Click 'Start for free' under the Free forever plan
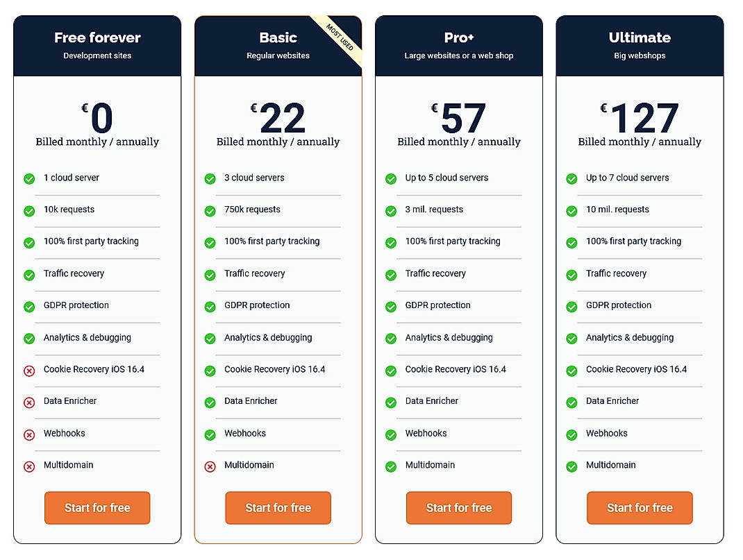743x560 pixels. coord(97,508)
